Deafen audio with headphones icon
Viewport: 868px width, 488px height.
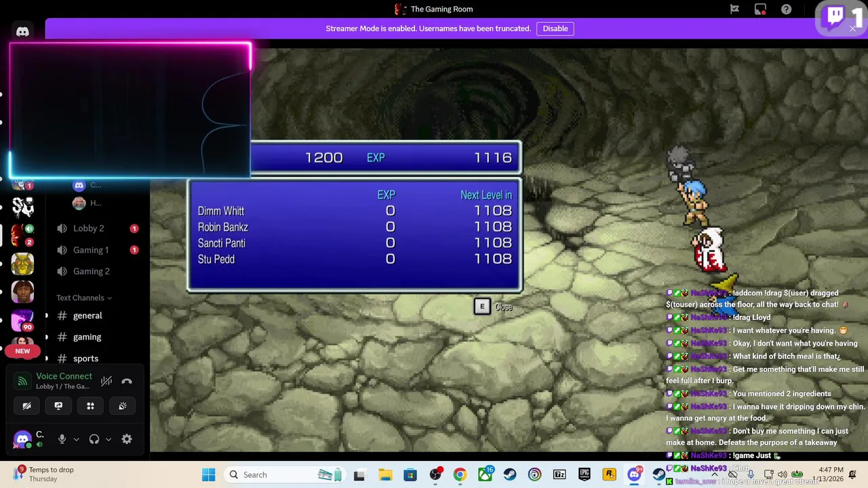tap(94, 439)
